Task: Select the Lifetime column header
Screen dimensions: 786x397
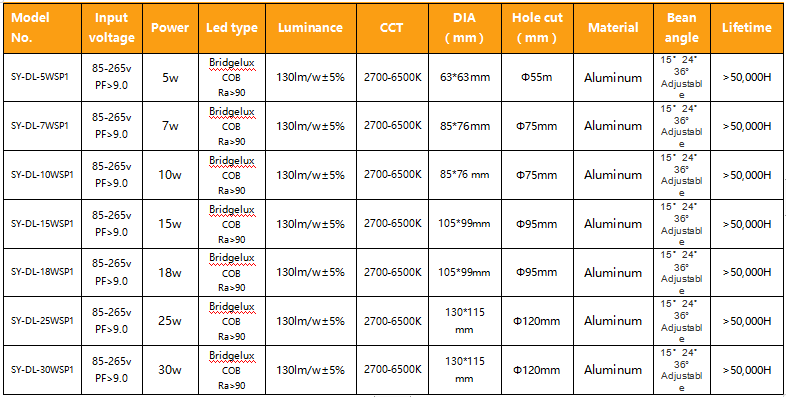Action: [747, 28]
